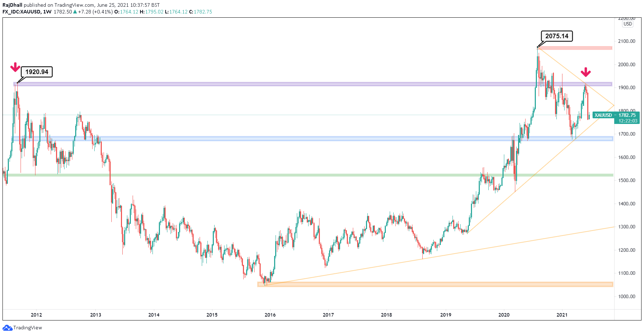Open the RajDhall author name link
Image resolution: width=644 pixels, height=335 pixels.
12,5
